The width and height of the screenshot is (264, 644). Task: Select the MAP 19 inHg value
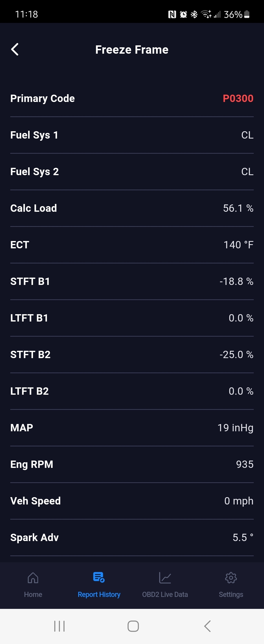(x=235, y=428)
